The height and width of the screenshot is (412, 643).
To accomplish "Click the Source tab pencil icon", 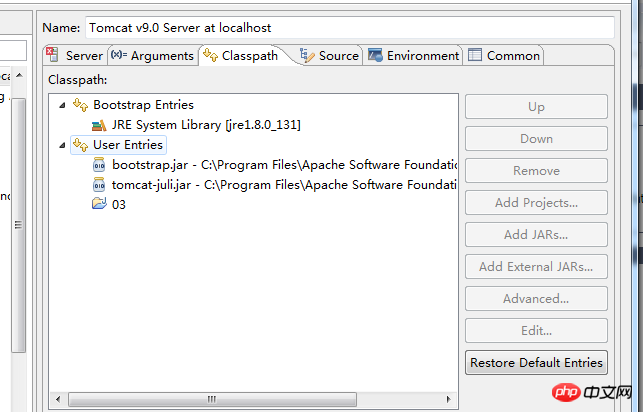I will (x=307, y=55).
